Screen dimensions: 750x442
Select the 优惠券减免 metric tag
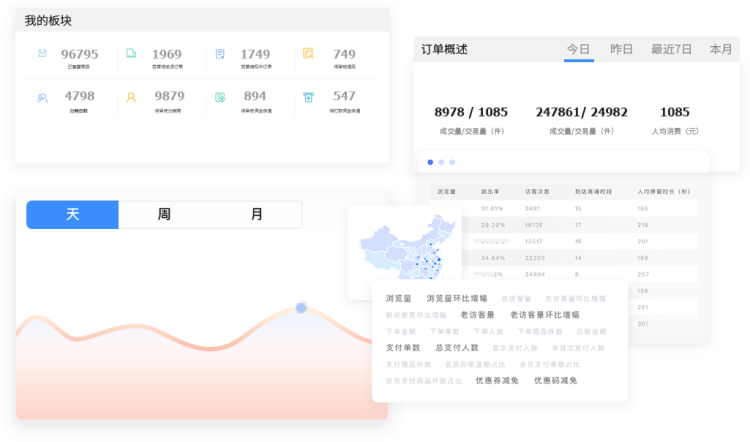pyautogui.click(x=496, y=380)
